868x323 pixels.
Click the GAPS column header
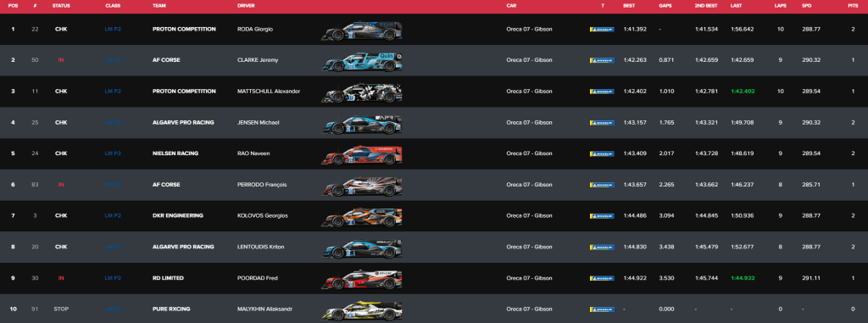(665, 6)
